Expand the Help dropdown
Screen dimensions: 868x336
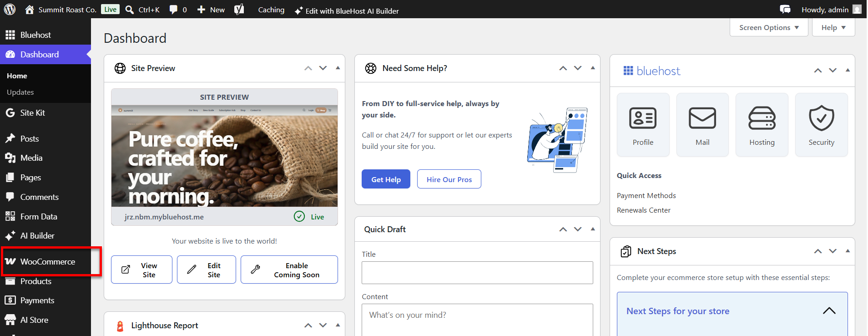coord(833,27)
